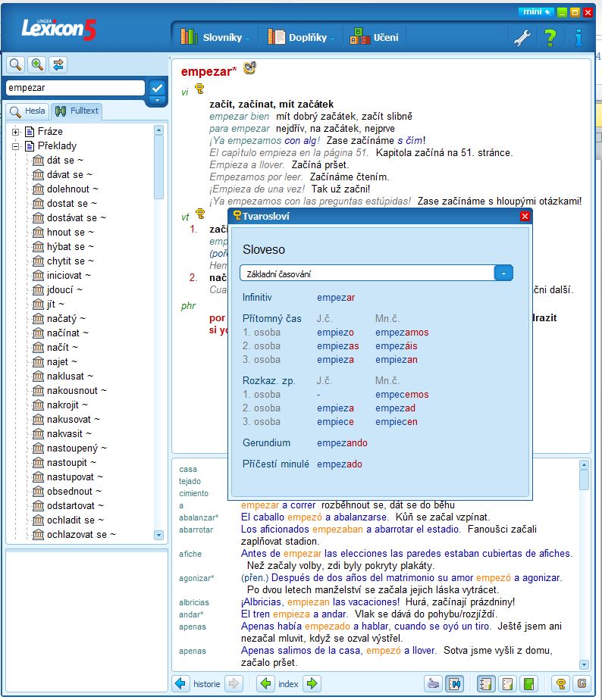Viewport: 602px width, 700px height.
Task: Toggle the blue checkmark search confirm button
Action: click(157, 87)
